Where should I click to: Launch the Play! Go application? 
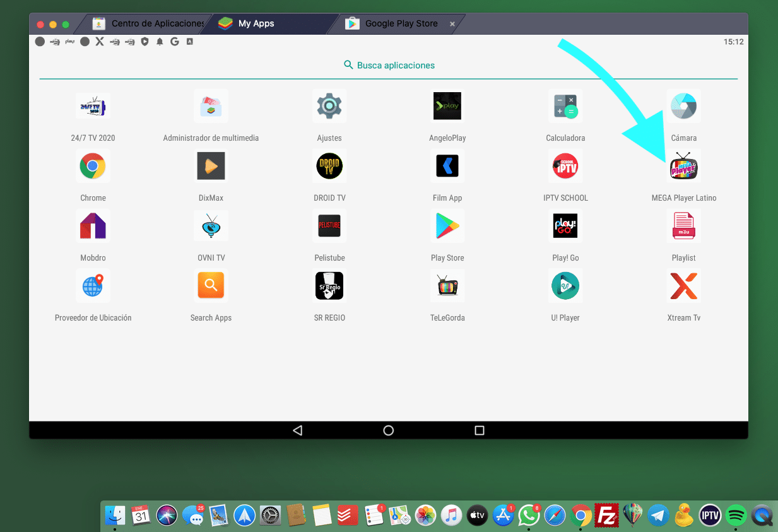click(x=565, y=226)
